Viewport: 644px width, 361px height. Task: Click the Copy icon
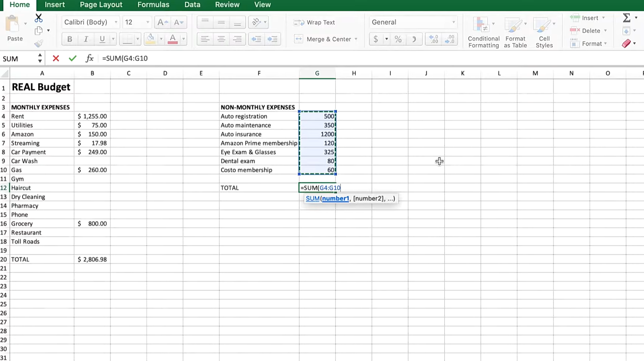pyautogui.click(x=38, y=30)
